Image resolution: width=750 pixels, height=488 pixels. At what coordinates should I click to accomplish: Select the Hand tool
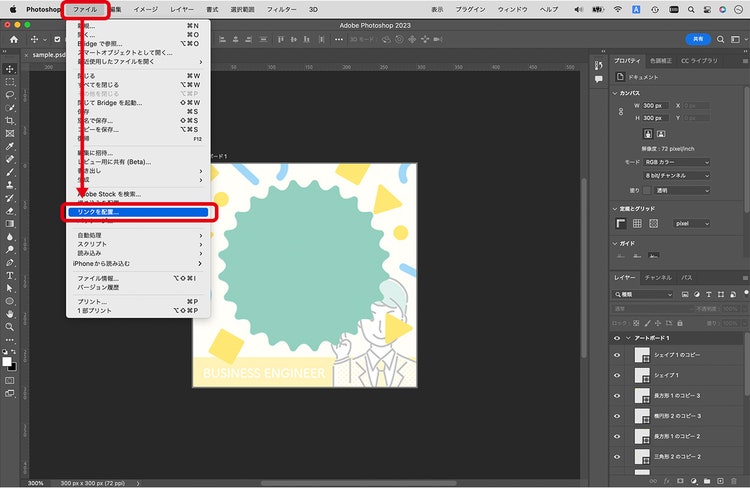pyautogui.click(x=10, y=314)
